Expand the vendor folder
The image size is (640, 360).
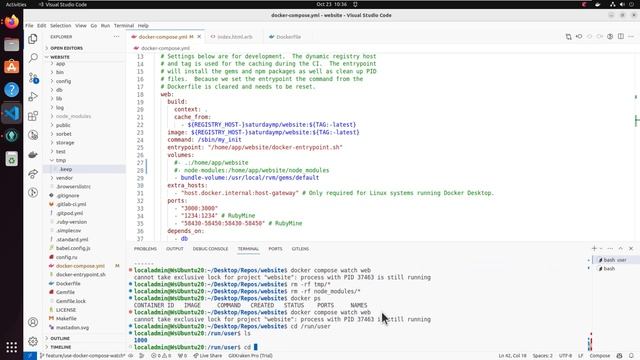coord(64,178)
